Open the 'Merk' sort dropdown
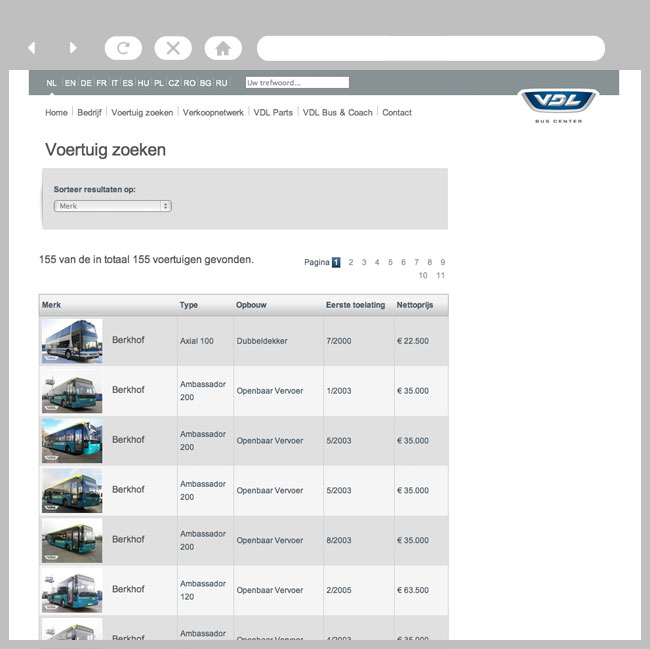The height and width of the screenshot is (649, 650). pos(113,206)
